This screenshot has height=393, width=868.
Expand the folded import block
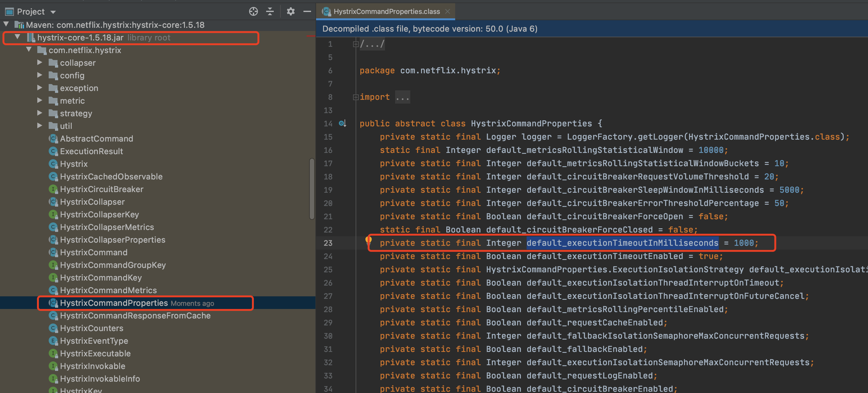tap(356, 97)
